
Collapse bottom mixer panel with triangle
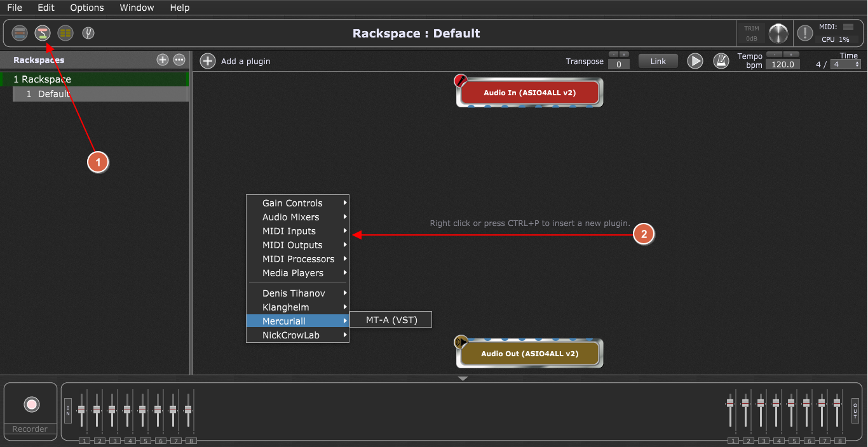pos(463,378)
